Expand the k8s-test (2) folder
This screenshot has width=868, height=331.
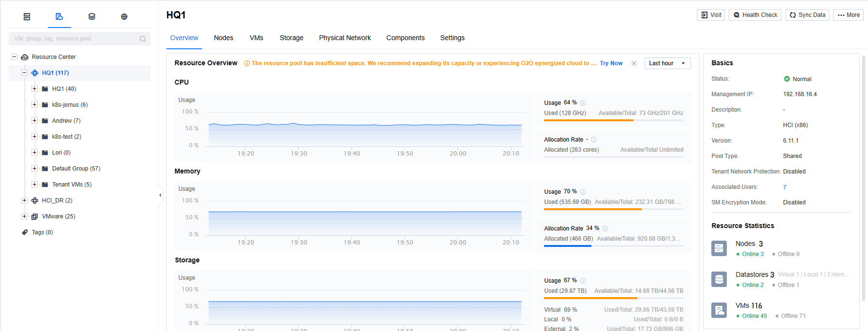coord(34,137)
